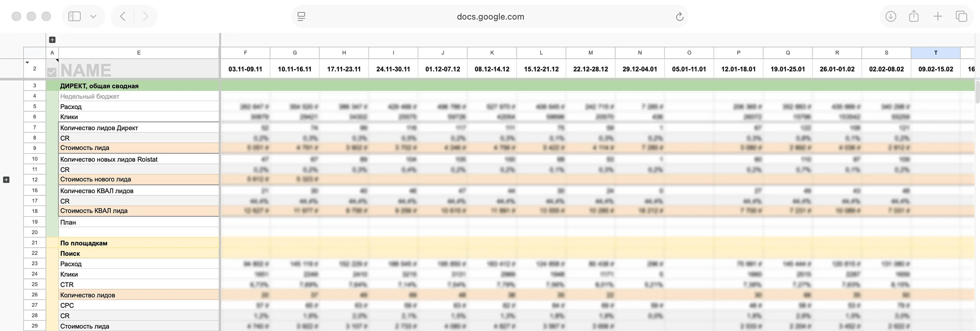
Task: Click the date cell 01.12-07.12
Action: (443, 69)
